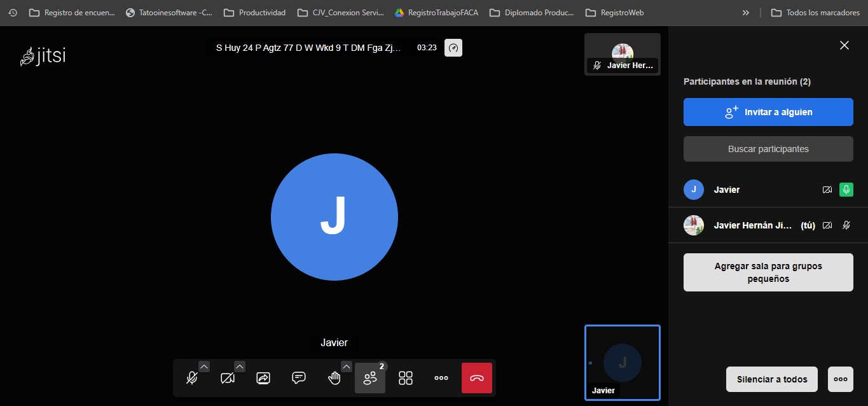Open the RegistroTrabajoFACA Drive bookmark
Viewport: 868px width, 406px height.
click(x=436, y=12)
